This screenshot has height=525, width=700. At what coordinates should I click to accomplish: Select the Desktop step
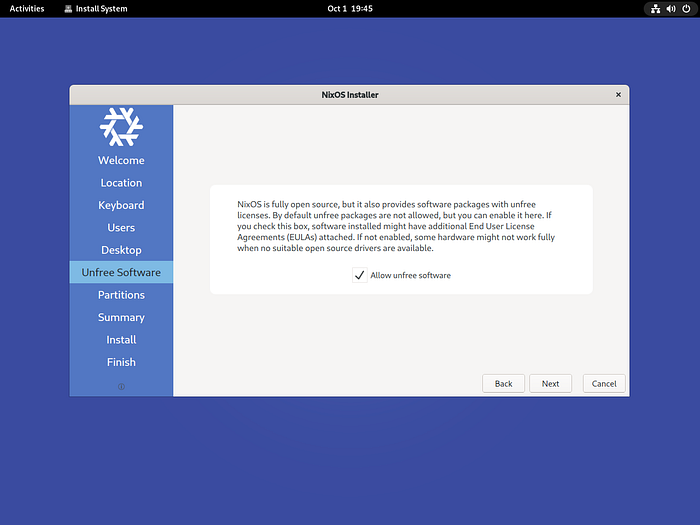point(121,250)
